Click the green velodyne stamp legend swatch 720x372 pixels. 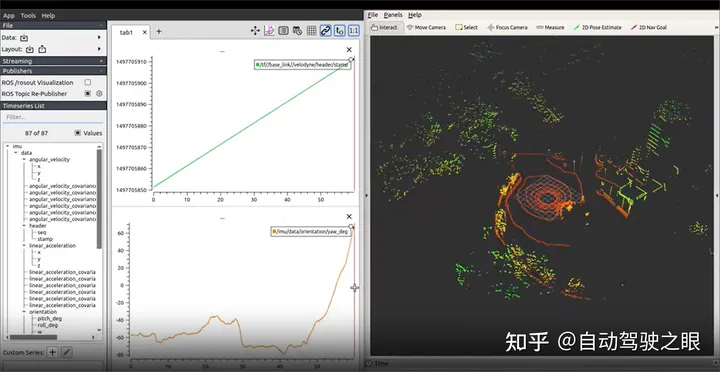click(x=258, y=65)
